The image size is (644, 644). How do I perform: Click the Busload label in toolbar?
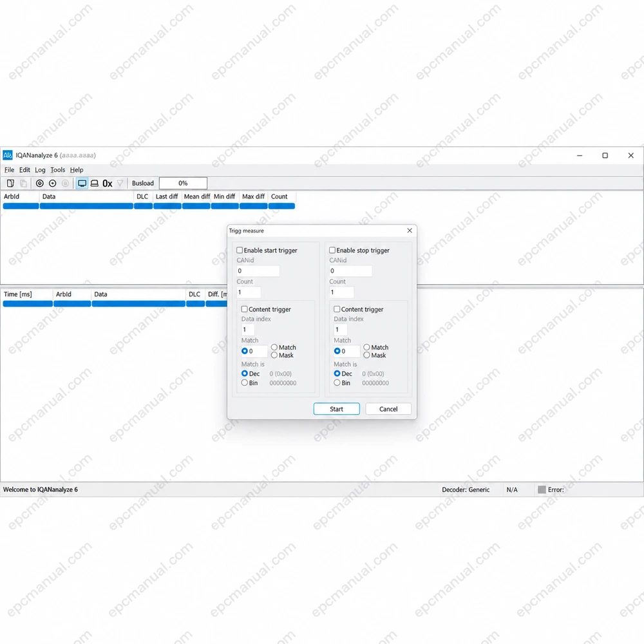[143, 183]
